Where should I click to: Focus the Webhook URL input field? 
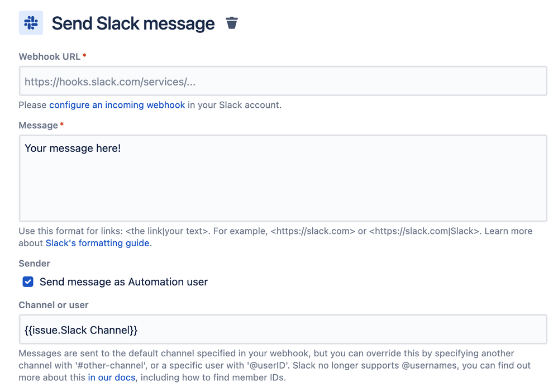pyautogui.click(x=283, y=82)
